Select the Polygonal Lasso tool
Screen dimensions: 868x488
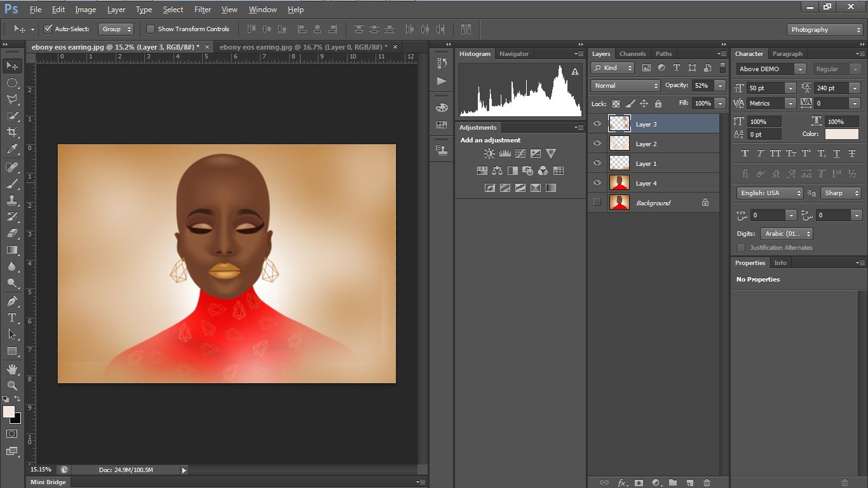pyautogui.click(x=12, y=99)
